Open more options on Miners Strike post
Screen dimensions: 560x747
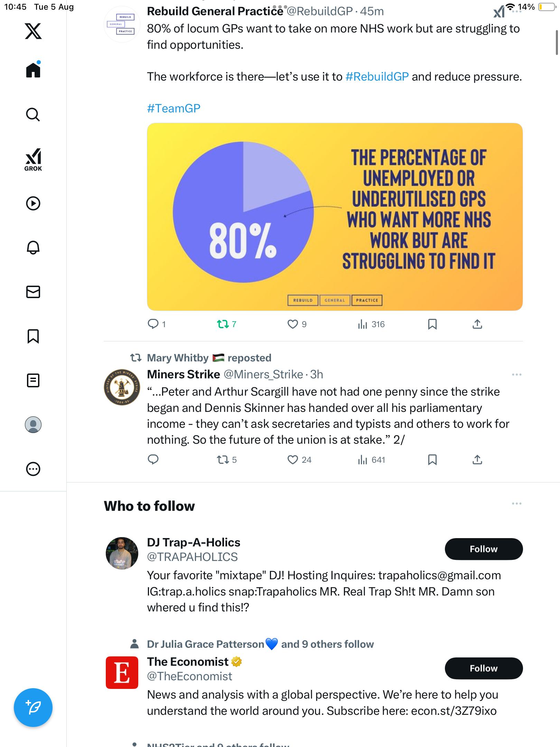tap(516, 375)
